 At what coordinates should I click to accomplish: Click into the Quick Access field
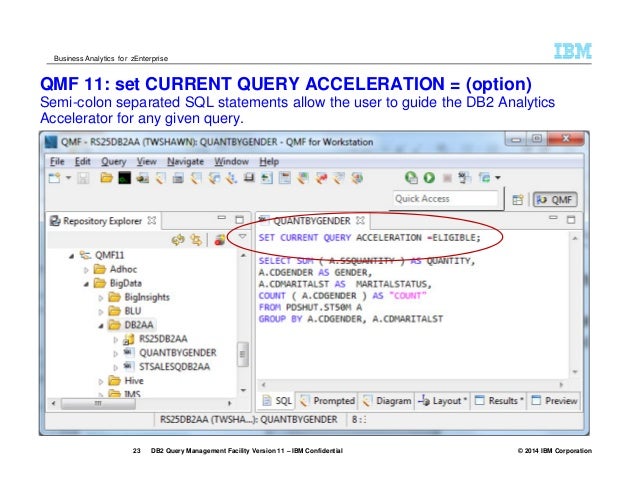(446, 199)
